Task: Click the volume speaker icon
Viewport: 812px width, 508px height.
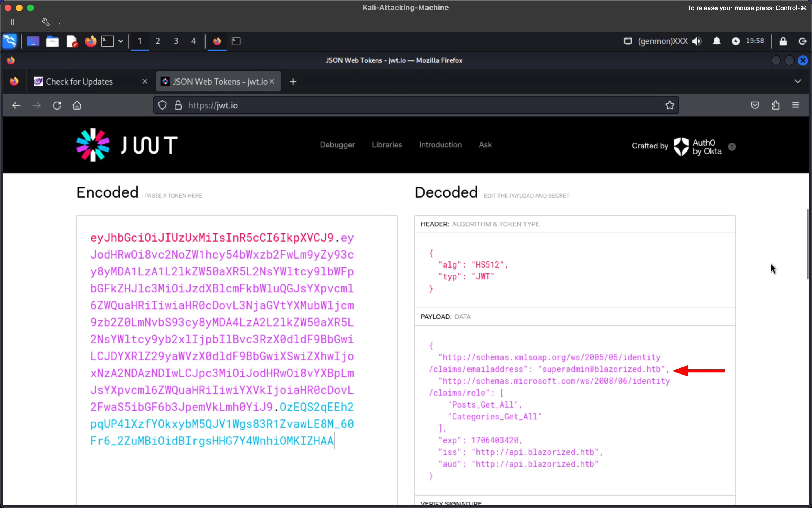Action: pos(697,41)
